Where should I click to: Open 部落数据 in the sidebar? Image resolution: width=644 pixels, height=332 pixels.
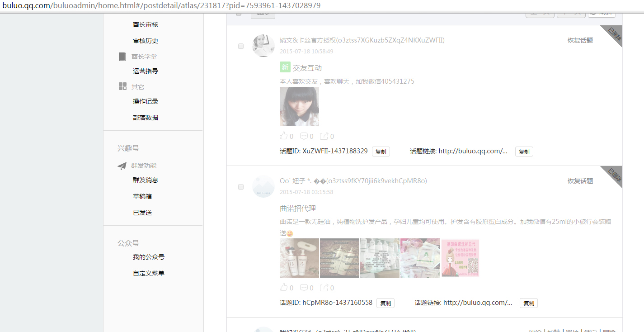click(146, 118)
